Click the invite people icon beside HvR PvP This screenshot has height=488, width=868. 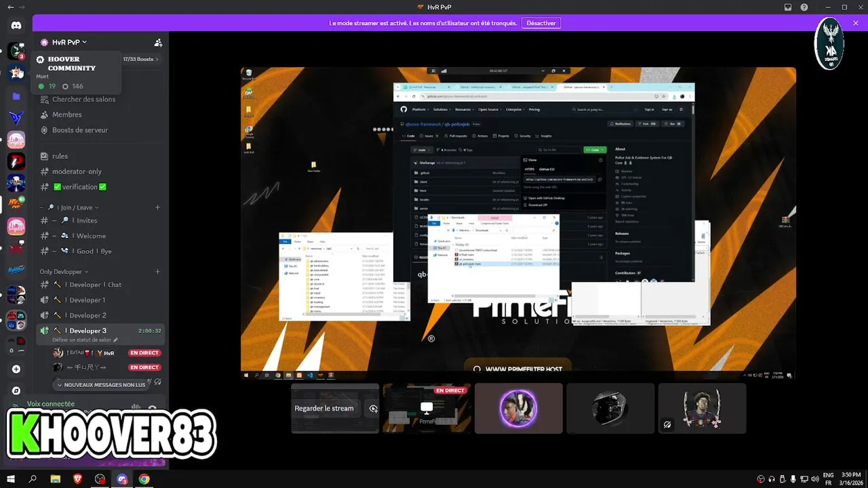[158, 42]
